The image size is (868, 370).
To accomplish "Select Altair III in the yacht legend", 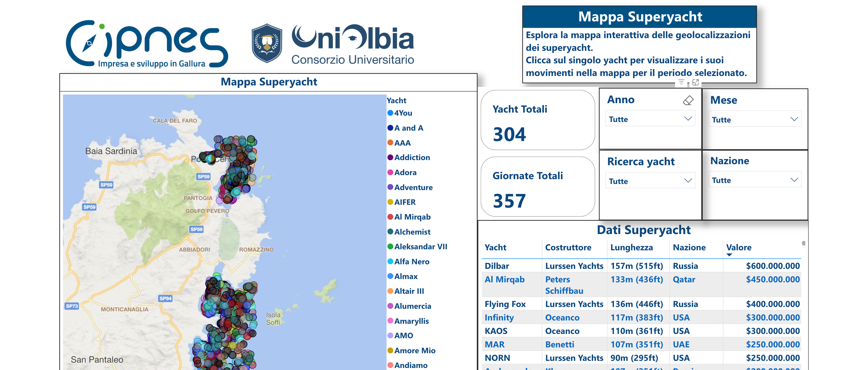I will click(x=405, y=291).
